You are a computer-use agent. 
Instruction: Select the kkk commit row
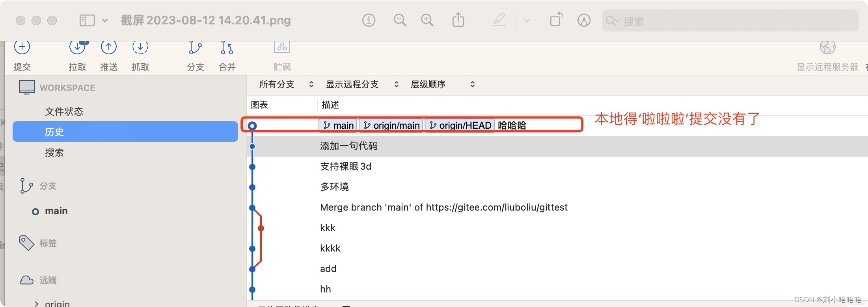click(557, 228)
